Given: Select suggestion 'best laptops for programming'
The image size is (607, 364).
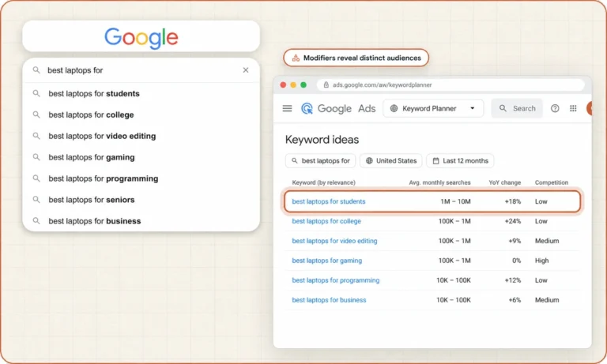Looking at the screenshot, I should point(141,178).
